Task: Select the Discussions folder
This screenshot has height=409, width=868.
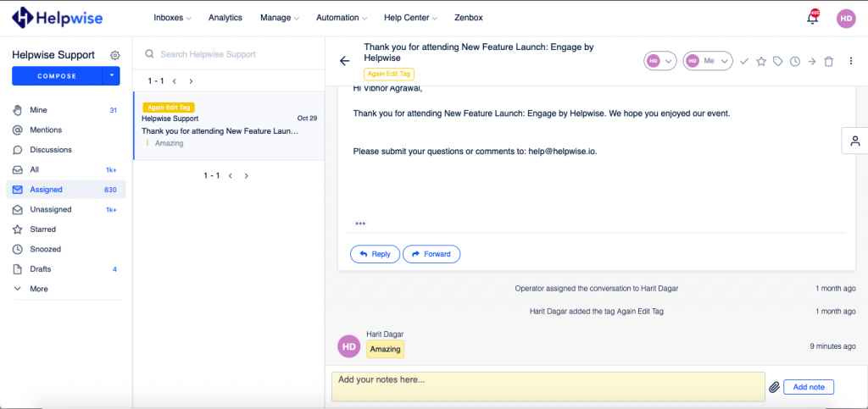Action: pyautogui.click(x=66, y=150)
